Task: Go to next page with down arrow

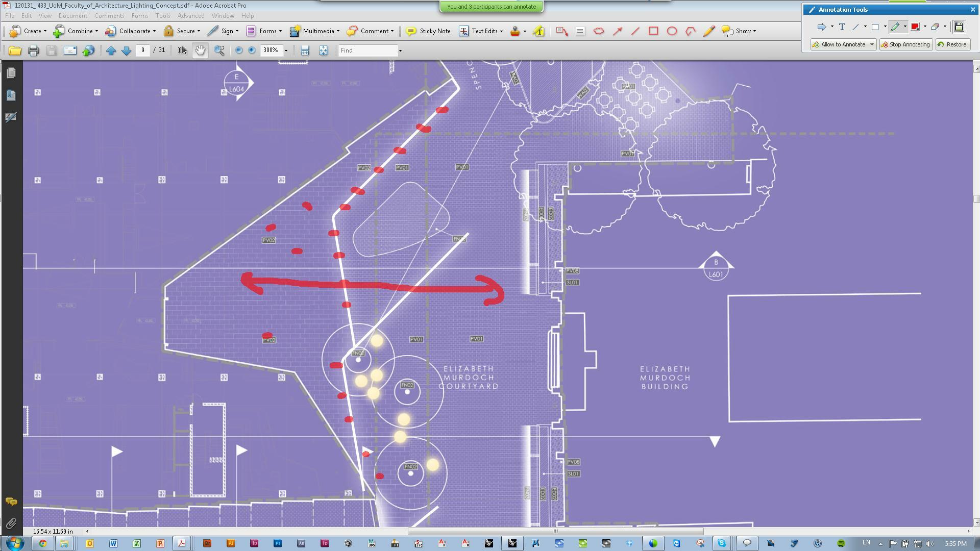Action: click(x=126, y=51)
